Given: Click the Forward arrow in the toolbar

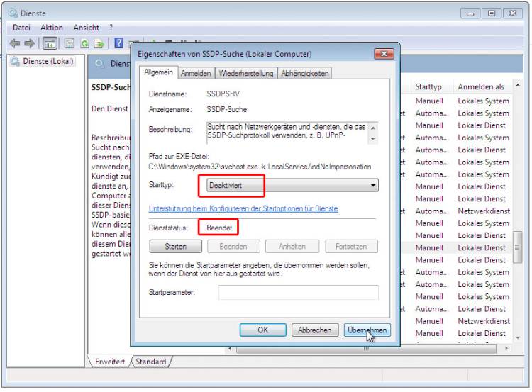Looking at the screenshot, I should pyautogui.click(x=28, y=43).
